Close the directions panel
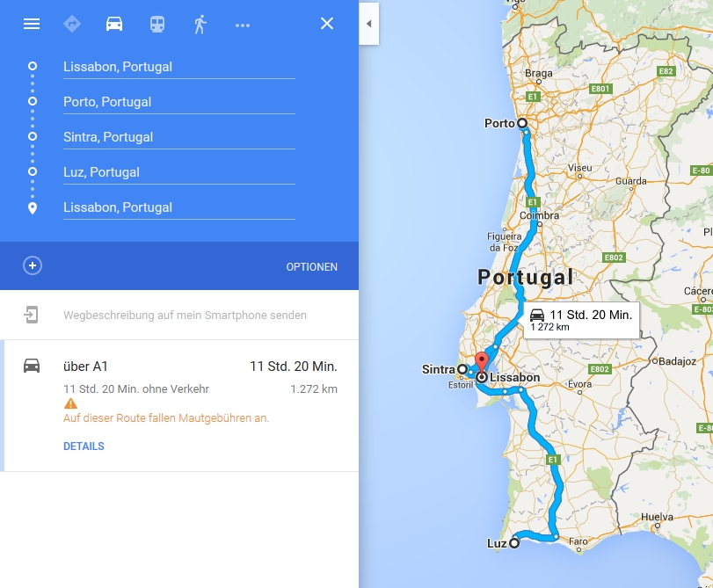The width and height of the screenshot is (713, 588). pyautogui.click(x=327, y=24)
